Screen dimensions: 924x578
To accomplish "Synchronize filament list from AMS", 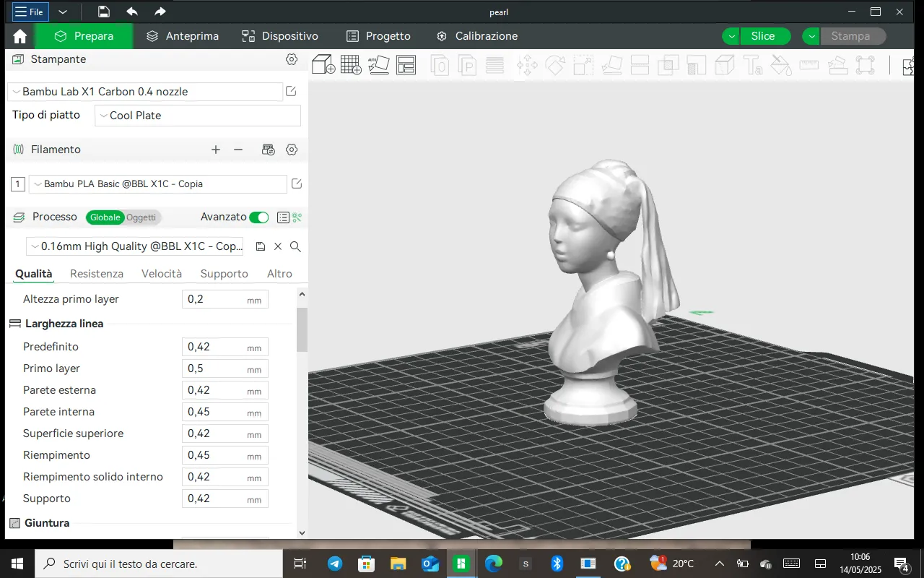I will click(269, 150).
